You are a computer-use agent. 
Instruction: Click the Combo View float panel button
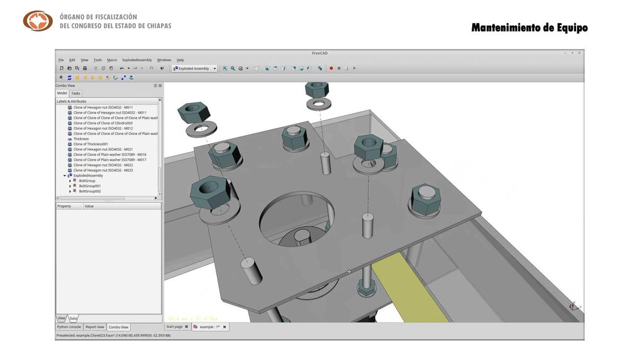pos(156,85)
